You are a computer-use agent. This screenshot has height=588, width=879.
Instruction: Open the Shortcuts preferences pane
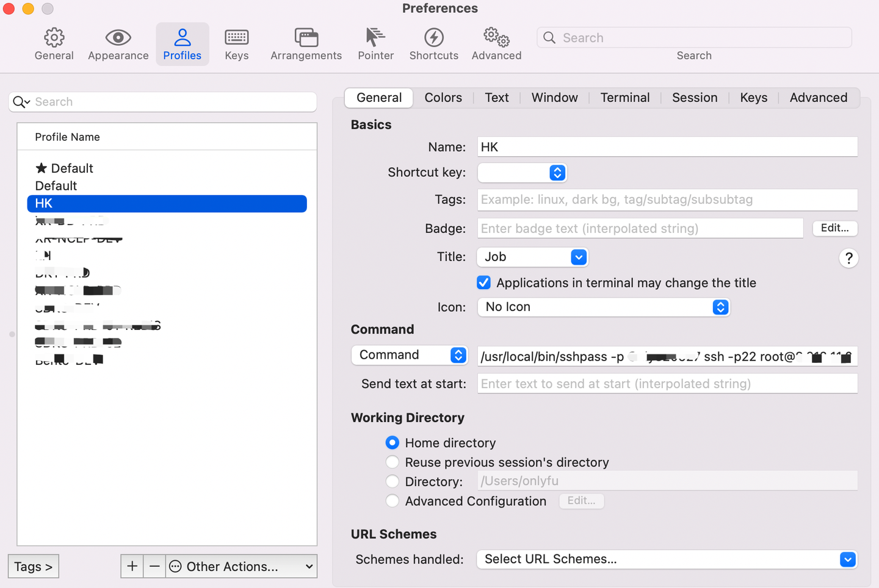[433, 43]
